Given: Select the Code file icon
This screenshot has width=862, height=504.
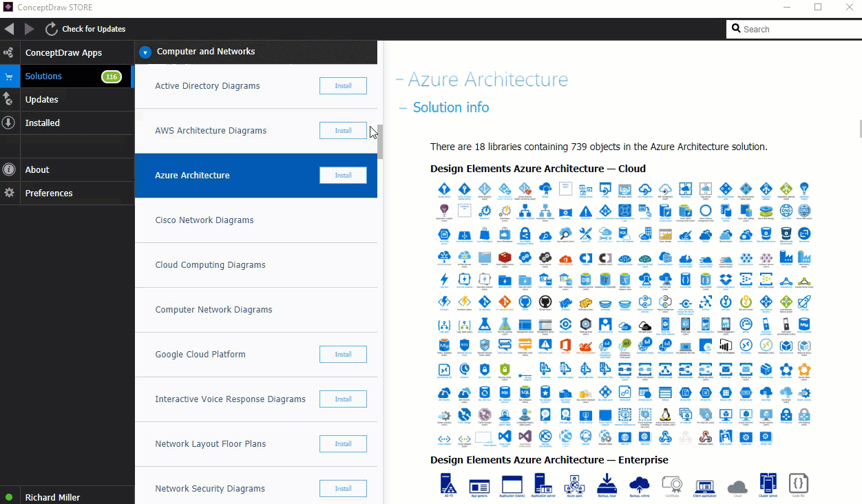Looking at the screenshot, I should tap(799, 485).
